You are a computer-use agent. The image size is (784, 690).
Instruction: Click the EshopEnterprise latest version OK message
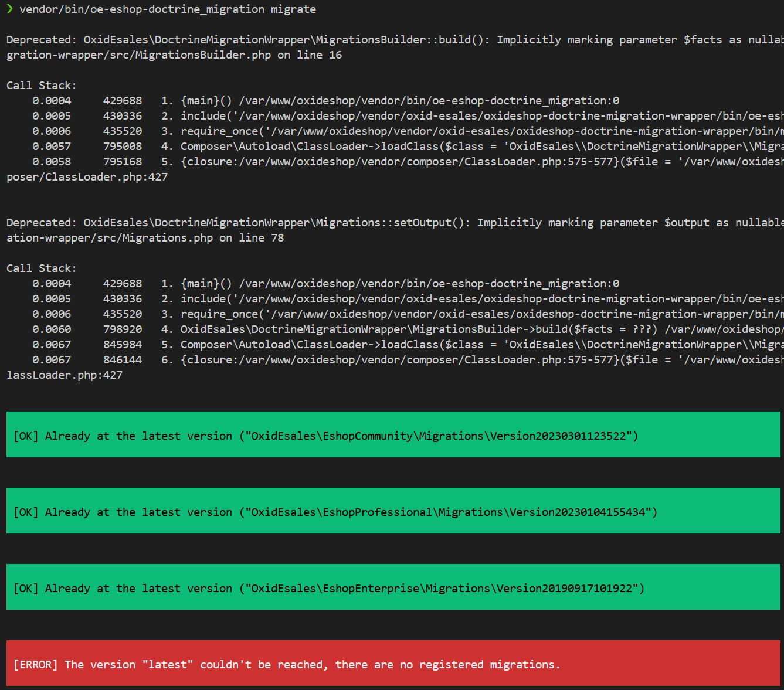328,589
